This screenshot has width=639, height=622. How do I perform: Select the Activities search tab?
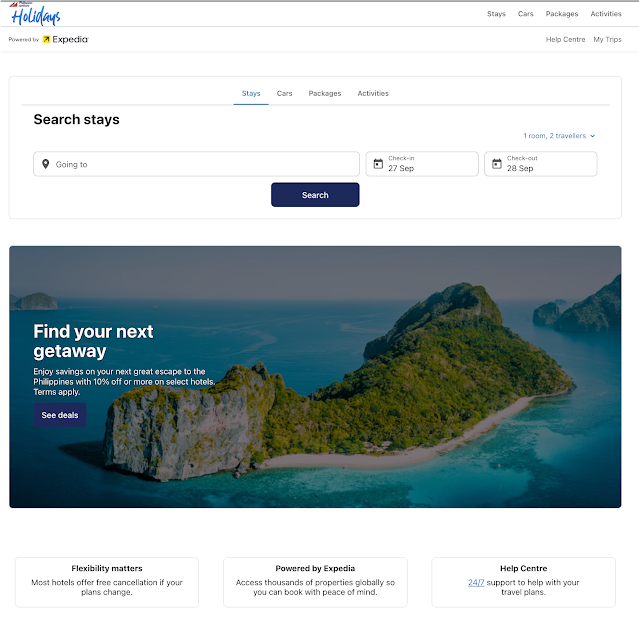(x=373, y=93)
